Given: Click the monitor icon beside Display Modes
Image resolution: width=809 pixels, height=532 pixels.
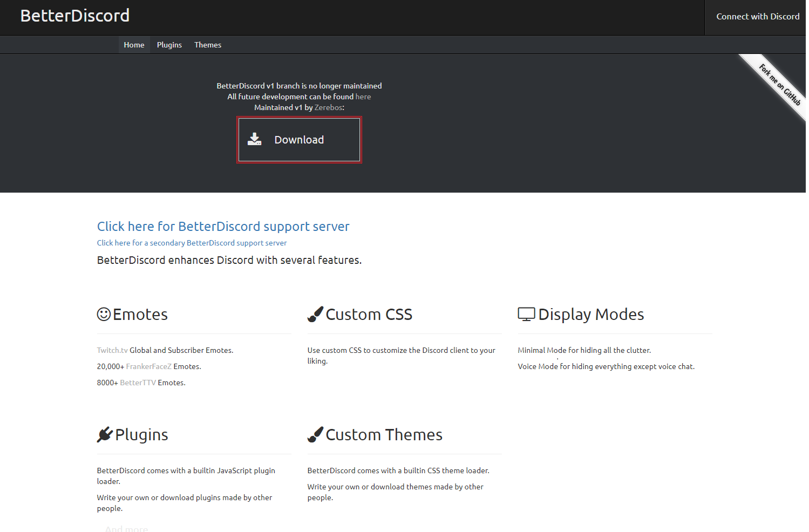Looking at the screenshot, I should point(526,314).
